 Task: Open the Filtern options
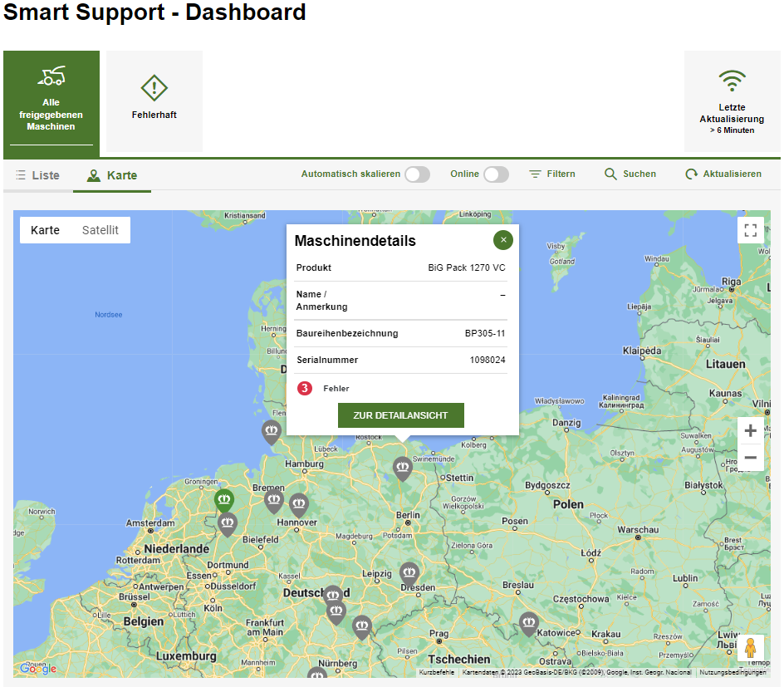[x=552, y=174]
